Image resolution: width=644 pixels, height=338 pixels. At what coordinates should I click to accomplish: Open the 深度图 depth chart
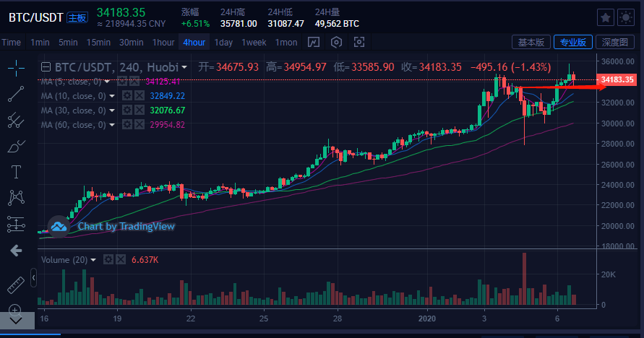(x=615, y=42)
